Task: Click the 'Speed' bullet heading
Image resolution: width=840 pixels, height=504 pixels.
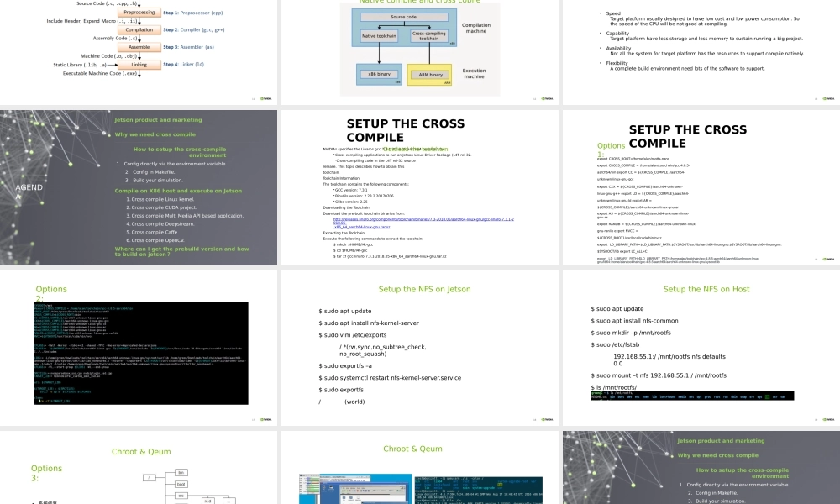Action: click(x=613, y=13)
